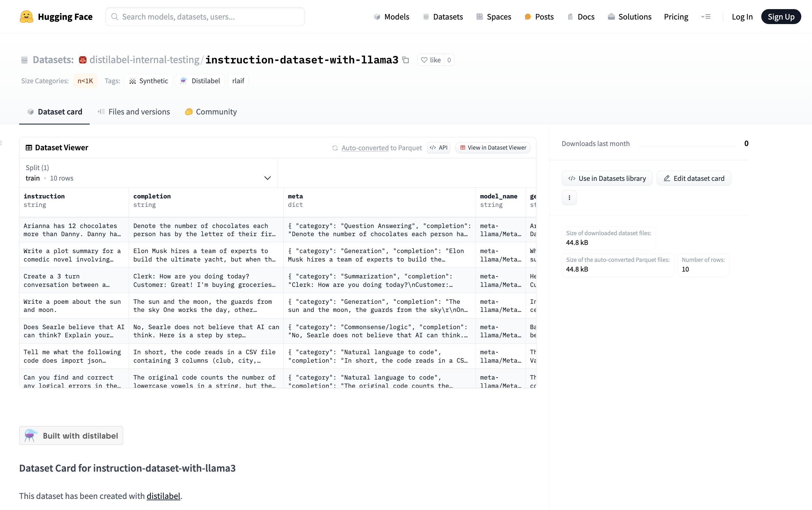Open Docs in the top navigation
The width and height of the screenshot is (812, 510).
581,17
